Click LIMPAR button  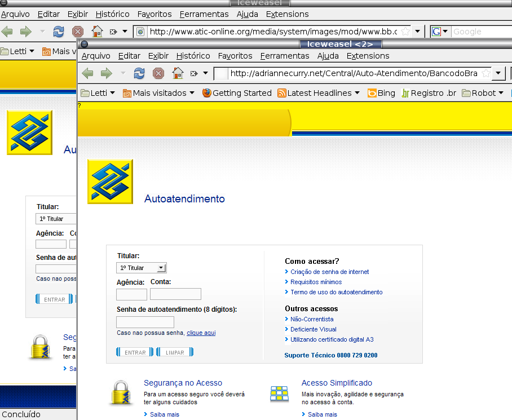(x=175, y=352)
